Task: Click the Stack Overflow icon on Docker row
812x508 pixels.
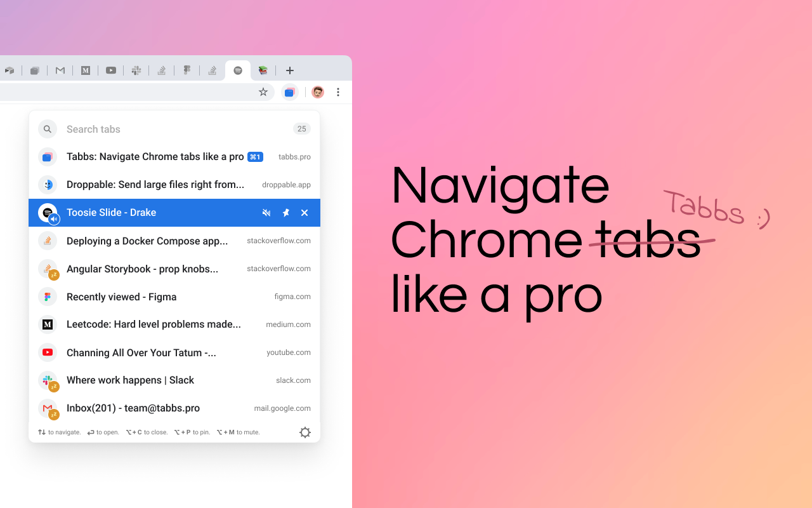Action: coord(48,241)
